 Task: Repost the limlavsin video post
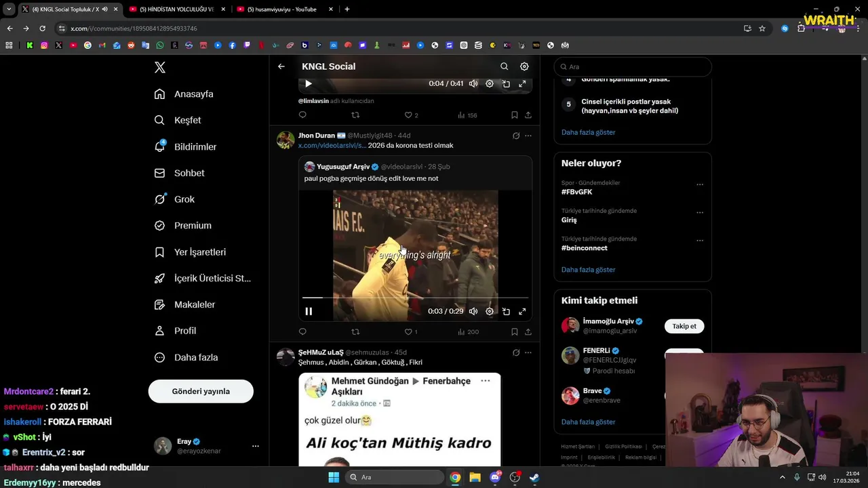point(355,115)
